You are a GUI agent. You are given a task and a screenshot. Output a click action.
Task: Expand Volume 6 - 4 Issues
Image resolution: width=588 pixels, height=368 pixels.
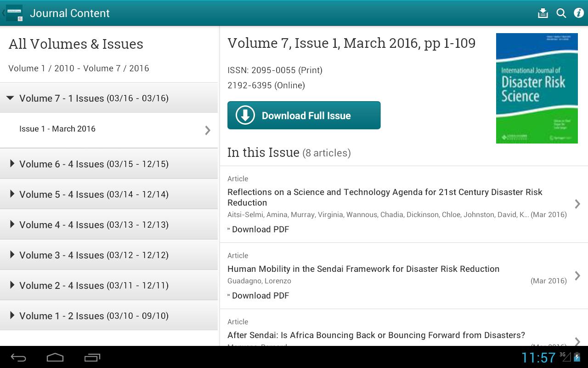point(109,164)
